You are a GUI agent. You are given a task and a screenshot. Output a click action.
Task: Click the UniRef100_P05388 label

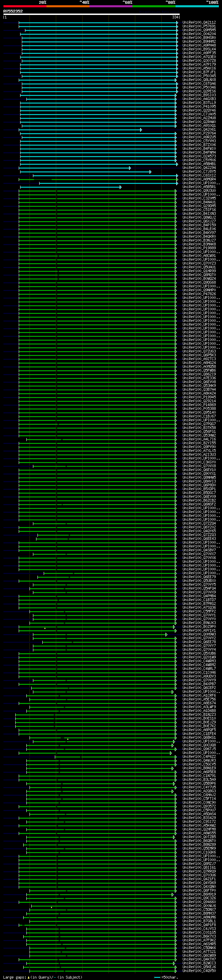coord(199,408)
